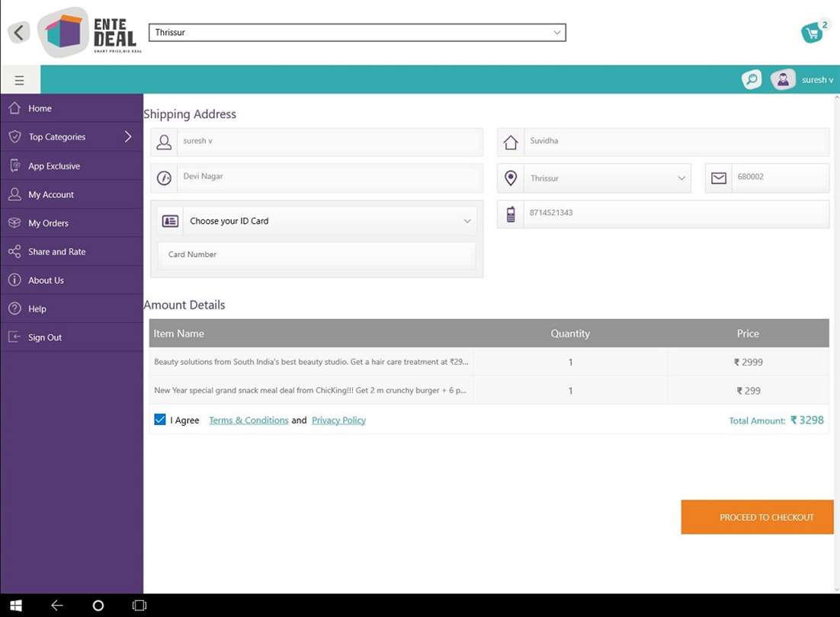Click the Item Name column header
Screen dimensions: 840x617
(x=178, y=334)
